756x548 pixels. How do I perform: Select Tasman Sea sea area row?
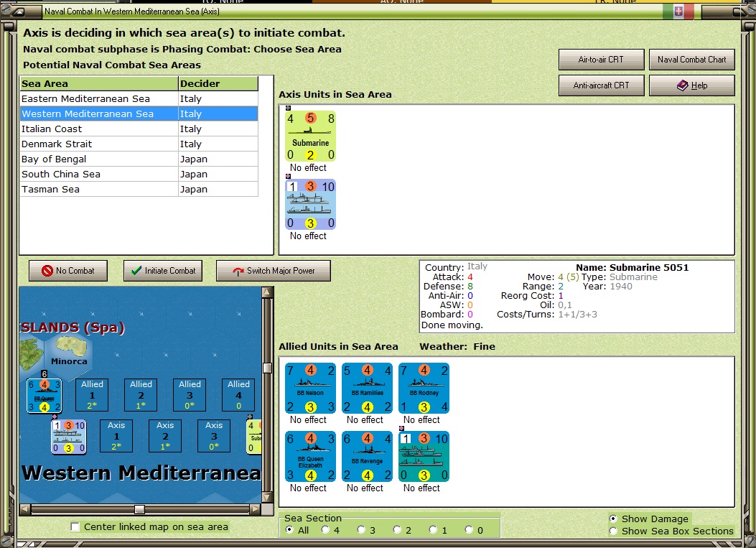coord(139,189)
